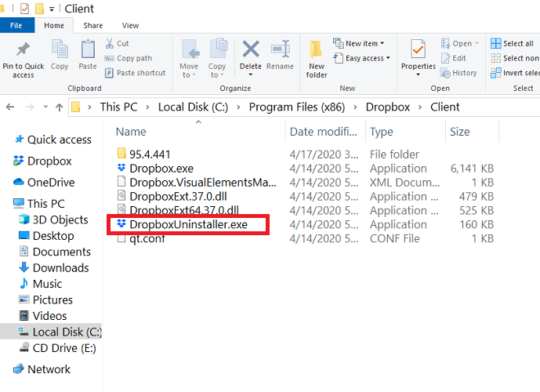Click Program Files (x86) breadcrumb
The image size is (540, 392).
coord(297,107)
